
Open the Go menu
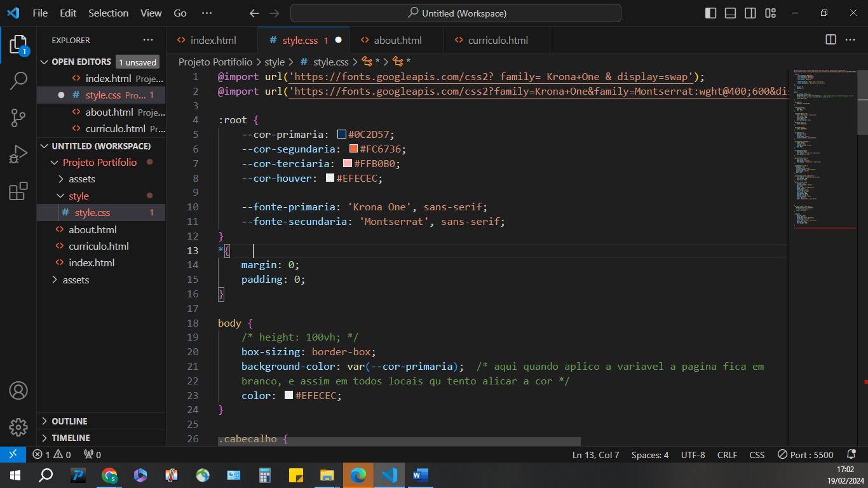coord(180,13)
